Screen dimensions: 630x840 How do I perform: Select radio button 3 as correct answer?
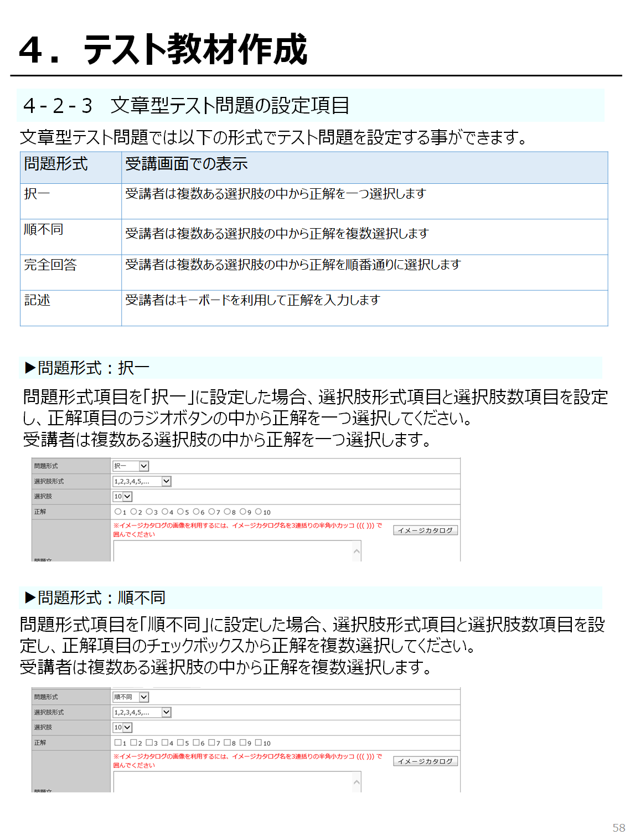(x=149, y=512)
